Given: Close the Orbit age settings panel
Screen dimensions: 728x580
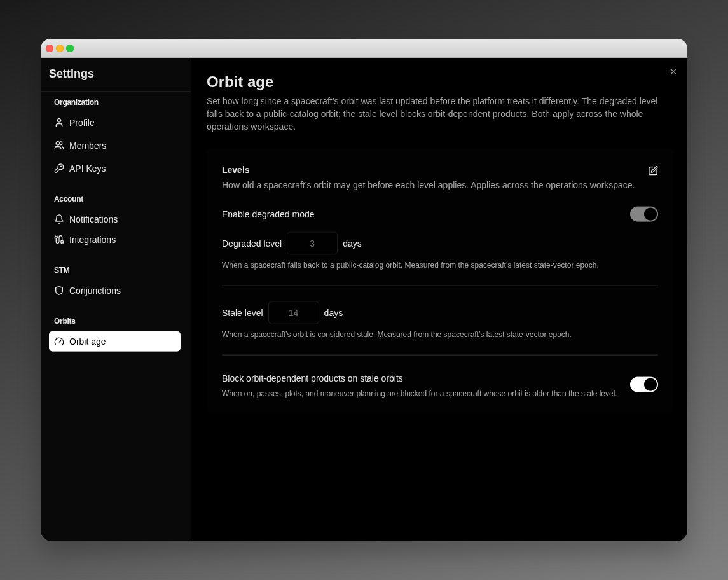Looking at the screenshot, I should pos(673,71).
